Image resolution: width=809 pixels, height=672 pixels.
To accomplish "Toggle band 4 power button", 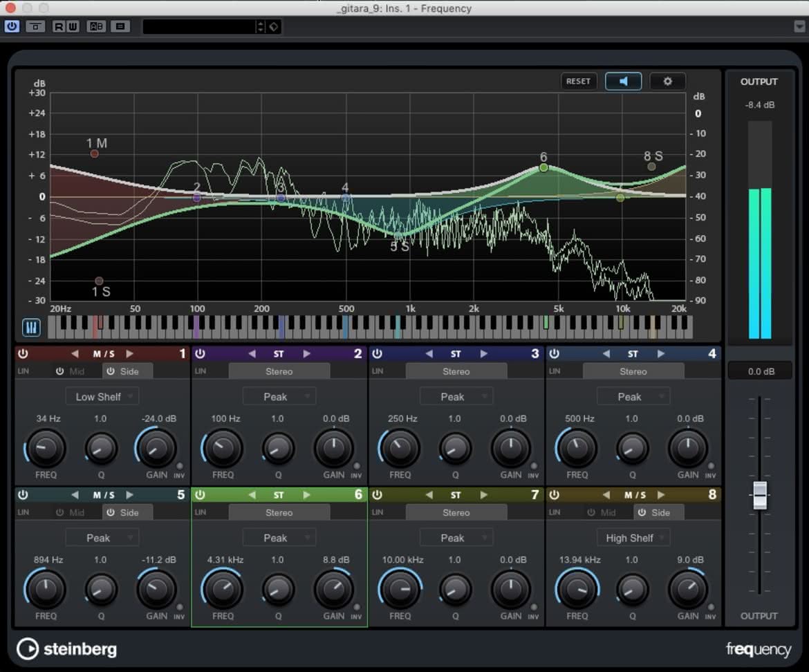I will tap(554, 354).
